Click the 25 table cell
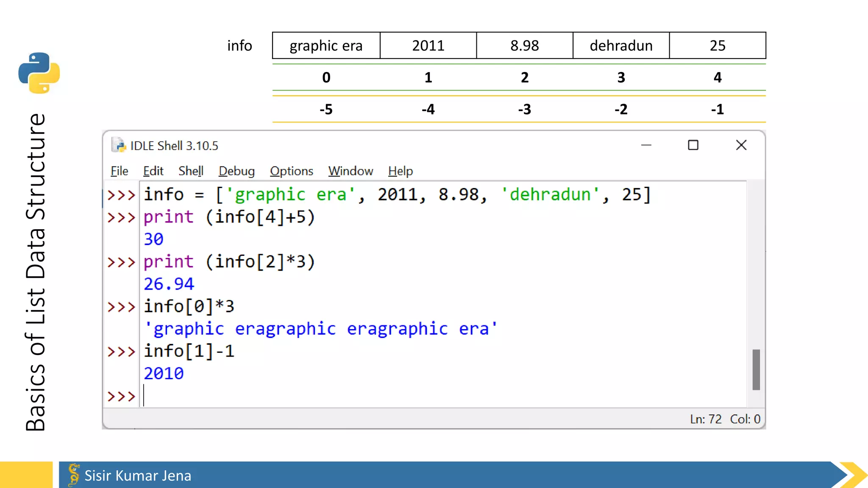 click(x=718, y=45)
